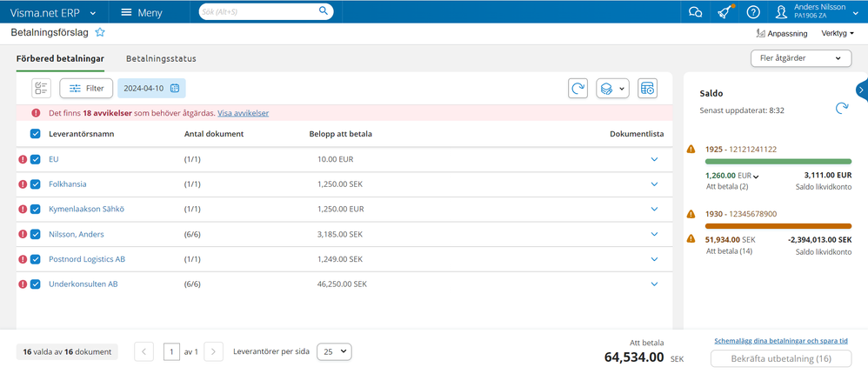The width and height of the screenshot is (868, 374).
Task: Go to next page arrow
Action: (x=213, y=351)
